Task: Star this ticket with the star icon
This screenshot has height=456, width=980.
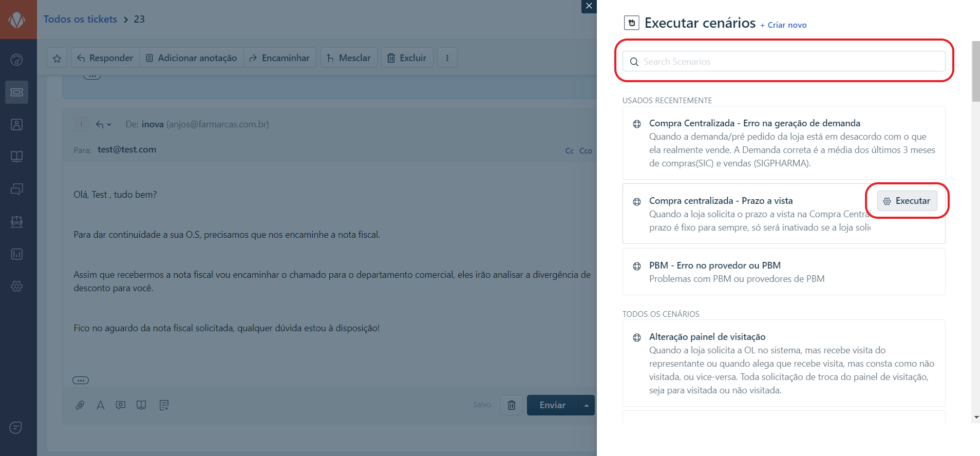Action: (x=57, y=58)
